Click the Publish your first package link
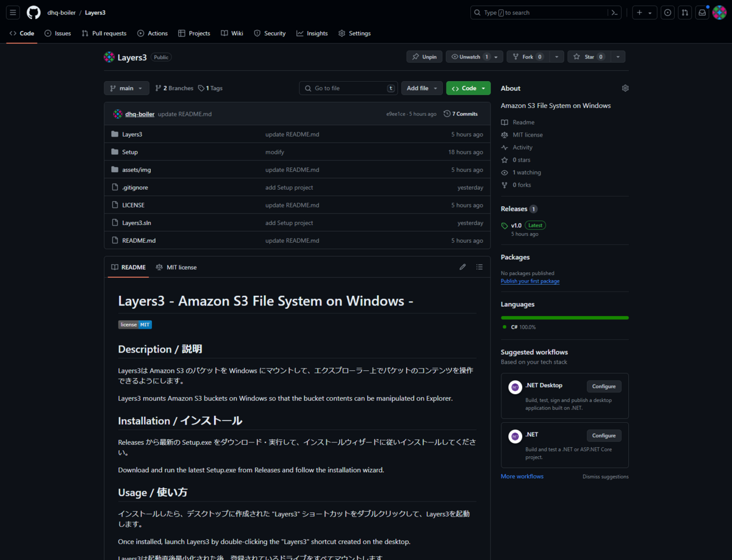The width and height of the screenshot is (732, 560). (530, 281)
